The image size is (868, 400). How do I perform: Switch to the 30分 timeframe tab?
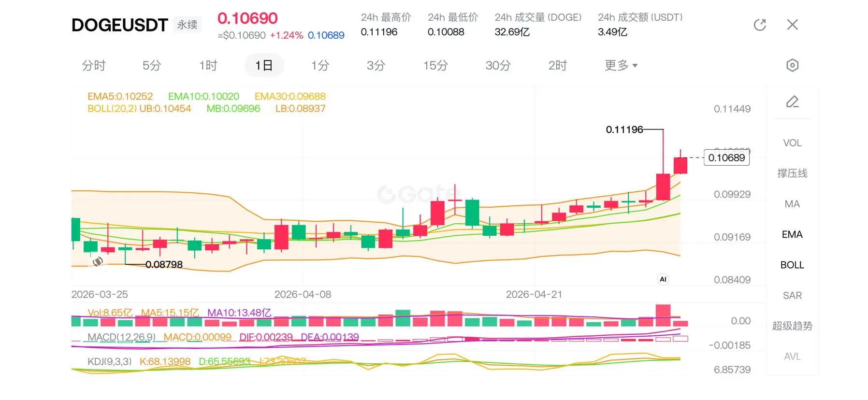point(498,65)
